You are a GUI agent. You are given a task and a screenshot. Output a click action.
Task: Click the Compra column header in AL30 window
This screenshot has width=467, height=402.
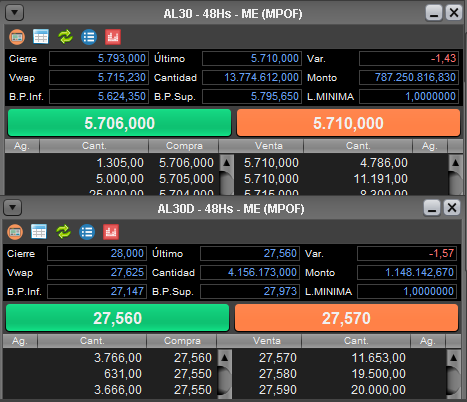pos(184,146)
